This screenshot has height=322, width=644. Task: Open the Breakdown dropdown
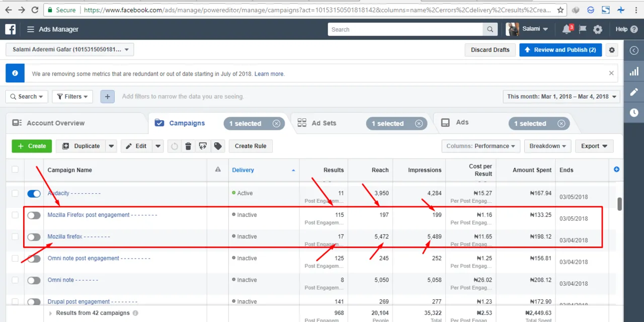[547, 146]
